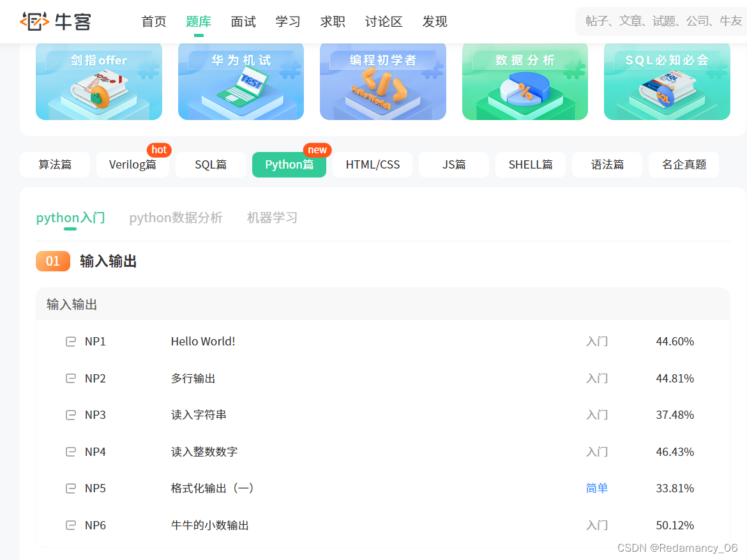747x560 pixels.
Task: Click the 名企真题 category button
Action: click(683, 164)
